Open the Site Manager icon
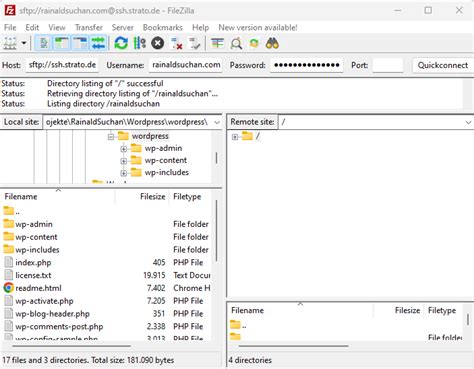474x369 pixels. (10, 43)
